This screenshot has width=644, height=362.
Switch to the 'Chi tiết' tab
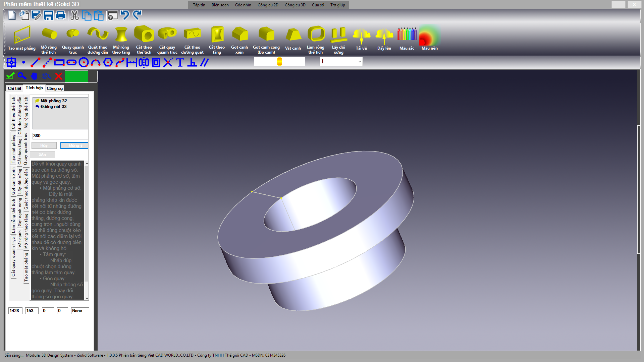coord(14,88)
